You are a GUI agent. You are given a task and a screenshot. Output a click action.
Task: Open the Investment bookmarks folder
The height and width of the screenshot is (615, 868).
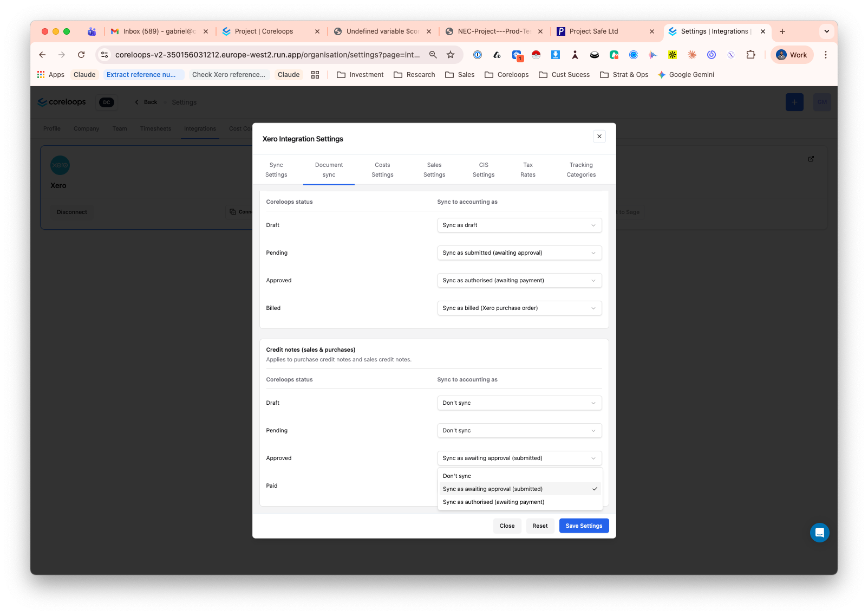pyautogui.click(x=360, y=75)
